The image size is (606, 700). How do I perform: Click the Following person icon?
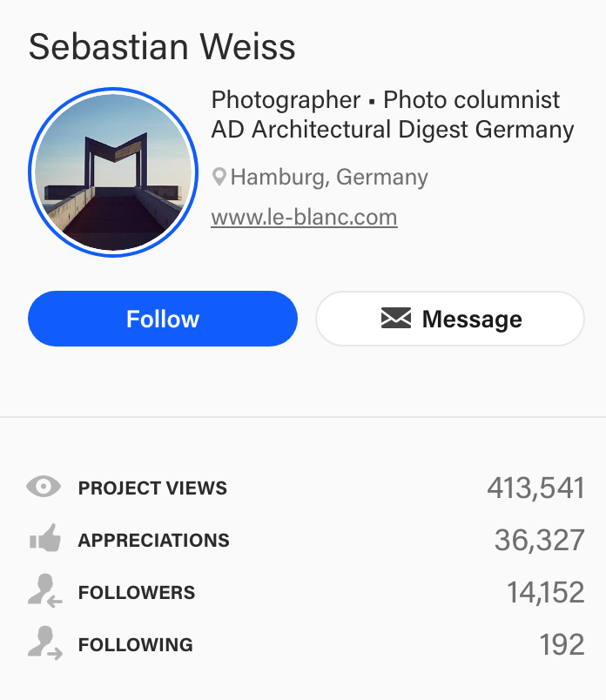pos(45,643)
